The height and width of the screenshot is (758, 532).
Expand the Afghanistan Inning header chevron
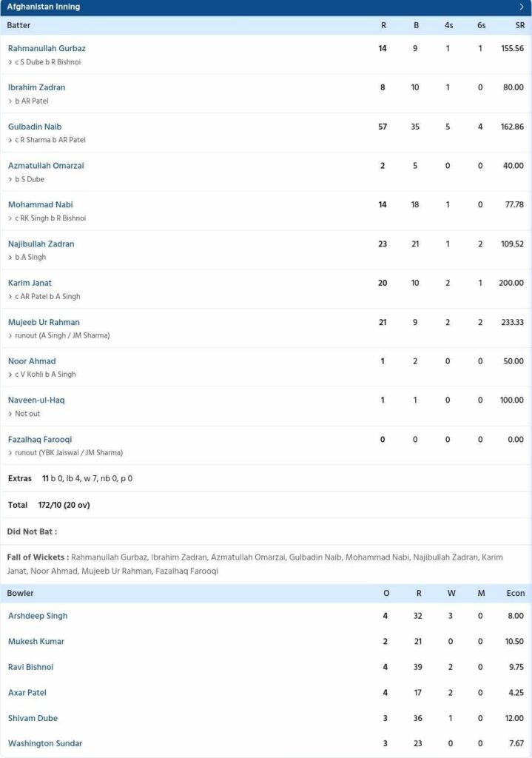[522, 7]
